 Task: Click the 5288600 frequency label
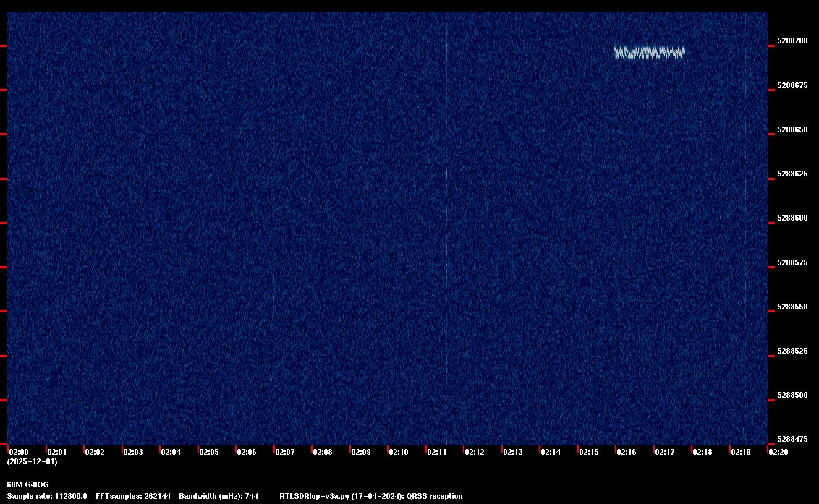point(792,218)
